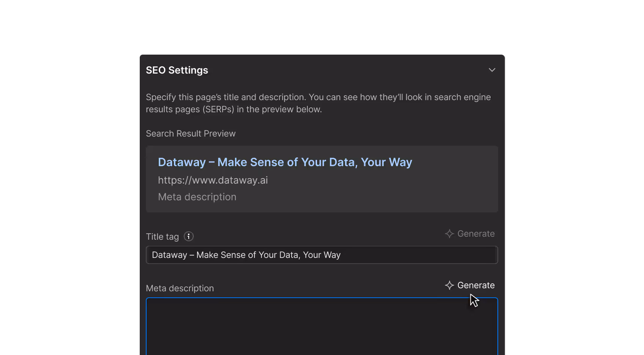Click the info icon beside Title tag
Viewport: 644px width, 355px height.
tap(188, 236)
